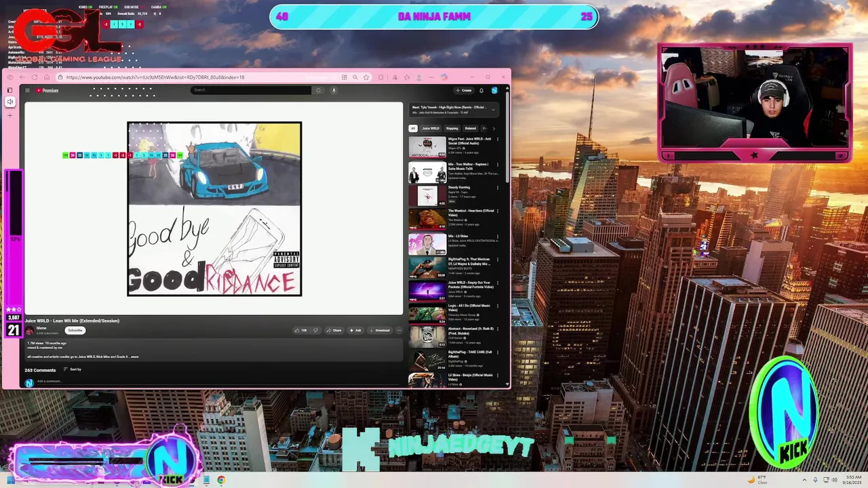Screen dimensions: 868x488
Task: Open The Weeknd Heartless thumbnail
Action: click(x=427, y=219)
